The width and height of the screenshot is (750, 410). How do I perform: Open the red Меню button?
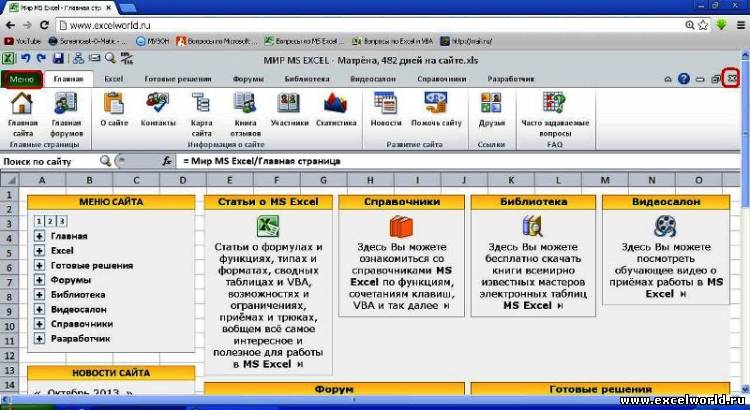pyautogui.click(x=22, y=79)
